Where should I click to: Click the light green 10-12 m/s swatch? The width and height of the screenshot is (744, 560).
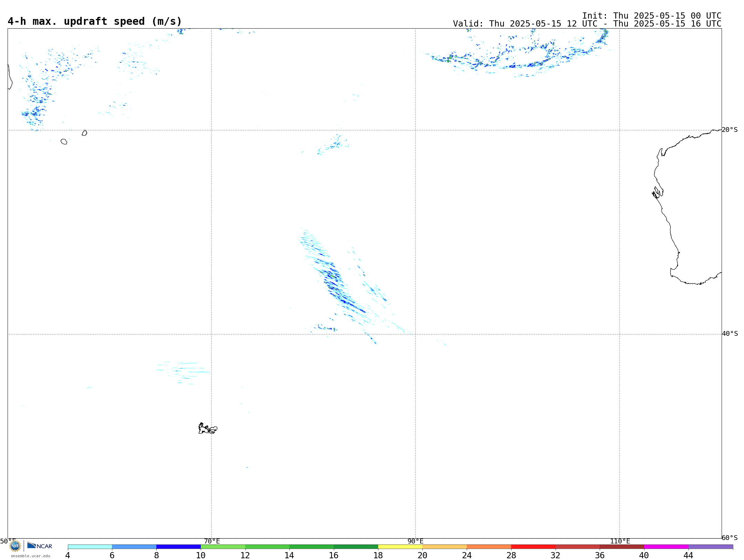pos(223,547)
